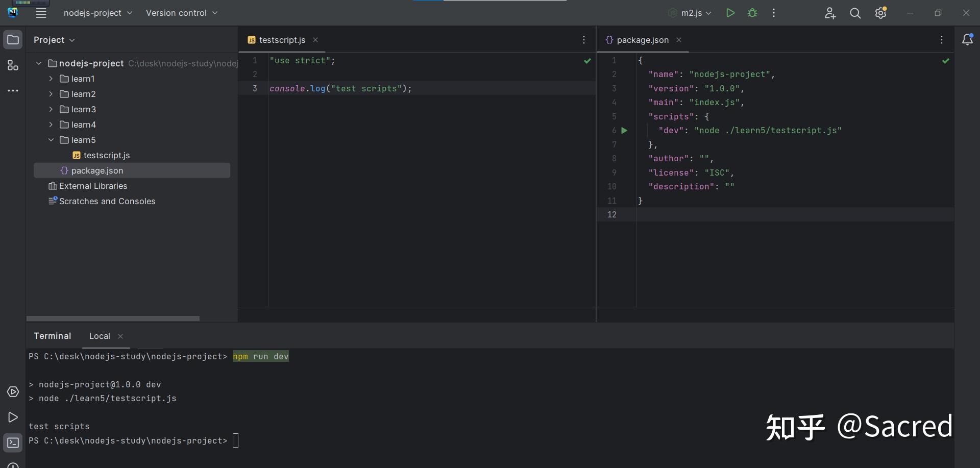The image size is (980, 468).
Task: Collapse the learn5 folder
Action: (51, 140)
